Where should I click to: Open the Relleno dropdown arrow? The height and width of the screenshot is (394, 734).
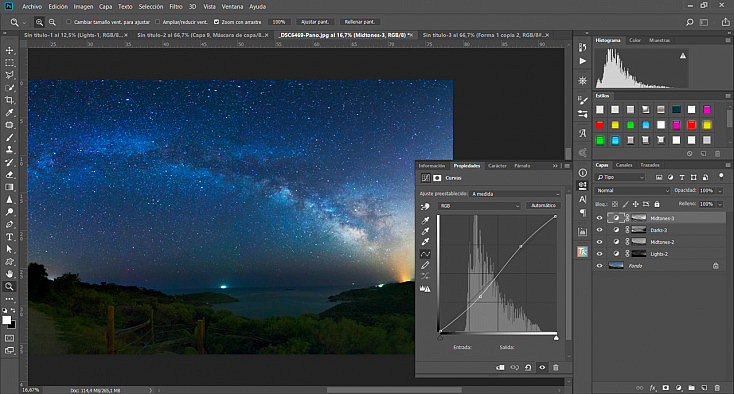tap(720, 204)
